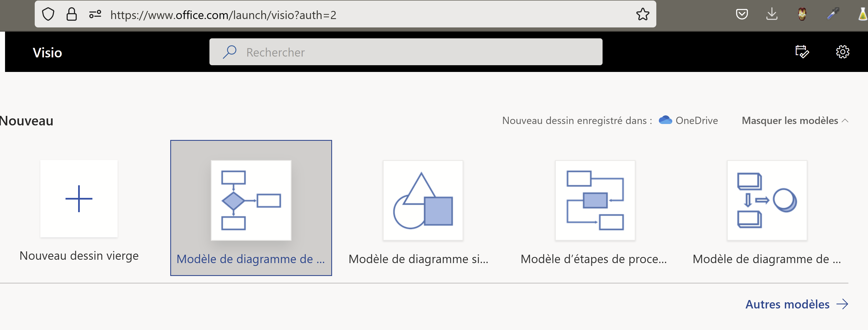Image resolution: width=868 pixels, height=330 pixels.
Task: Click the search magnifier icon in the search bar
Action: tap(230, 52)
